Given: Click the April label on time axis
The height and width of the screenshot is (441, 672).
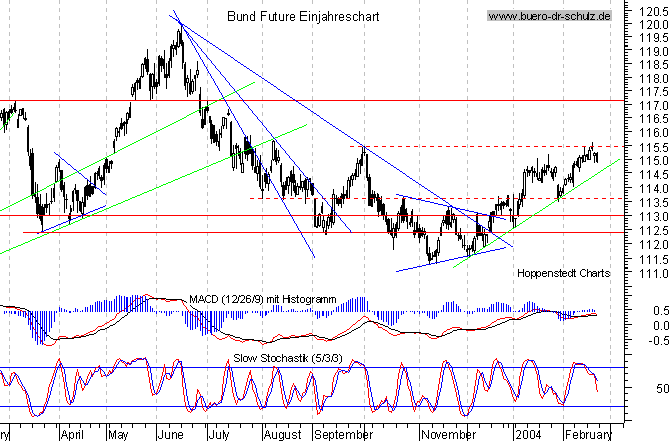Looking at the screenshot, I should pyautogui.click(x=71, y=435).
